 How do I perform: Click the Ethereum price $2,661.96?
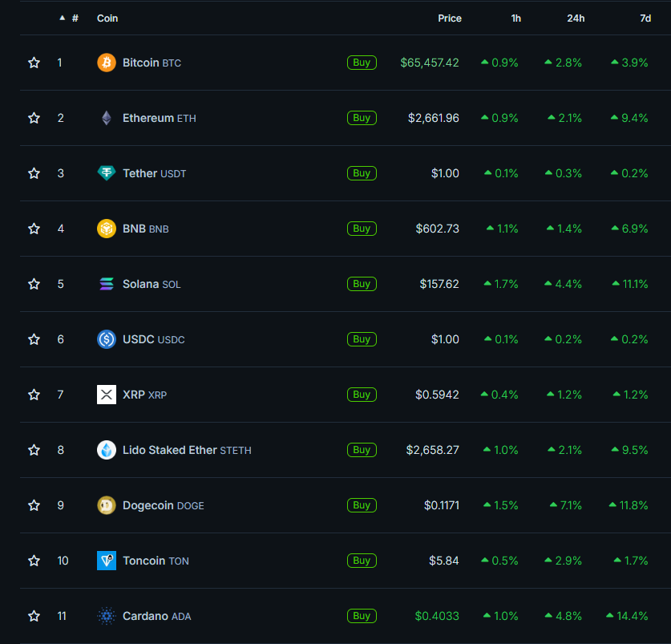(434, 118)
